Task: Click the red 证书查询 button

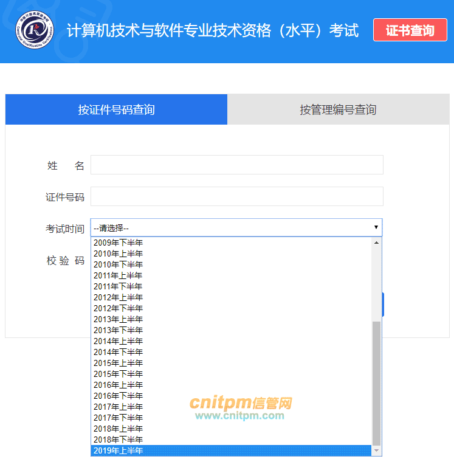Action: coord(410,30)
